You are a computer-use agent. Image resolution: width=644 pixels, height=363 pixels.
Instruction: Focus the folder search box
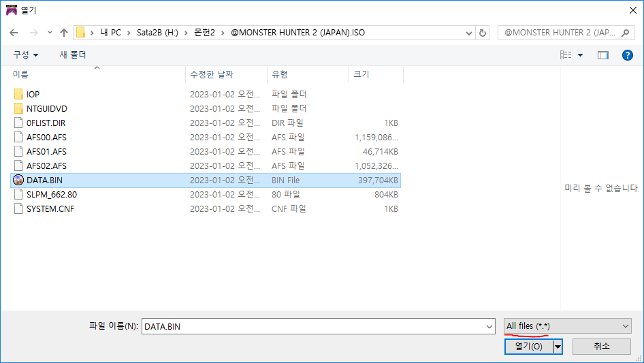(565, 33)
